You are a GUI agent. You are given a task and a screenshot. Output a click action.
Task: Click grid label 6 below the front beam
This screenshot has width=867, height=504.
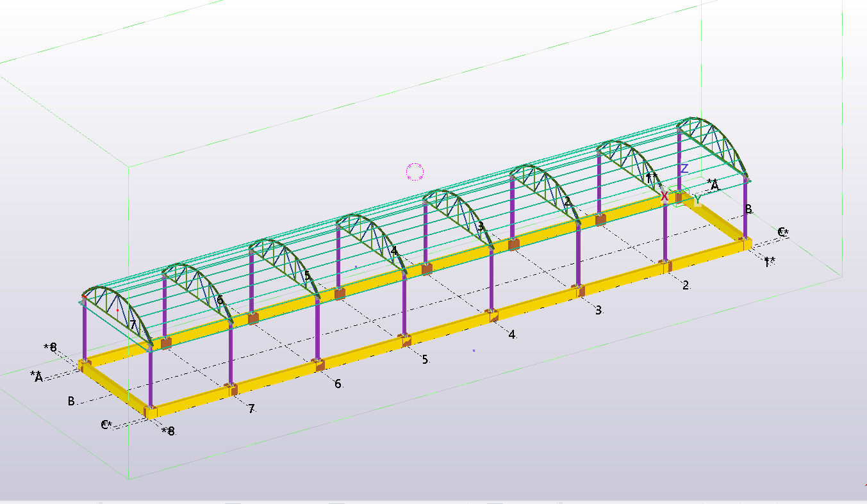338,384
